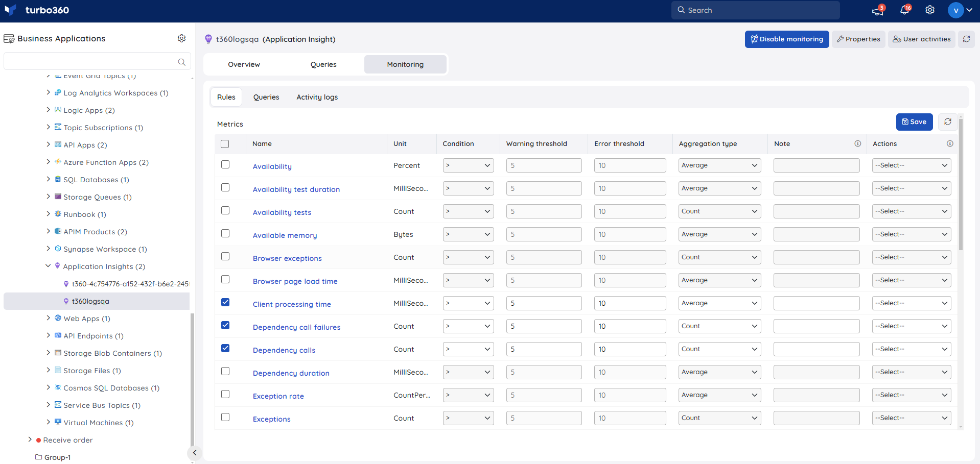Image resolution: width=980 pixels, height=464 pixels.
Task: Click the sidebar search magnifier icon
Action: (x=181, y=62)
